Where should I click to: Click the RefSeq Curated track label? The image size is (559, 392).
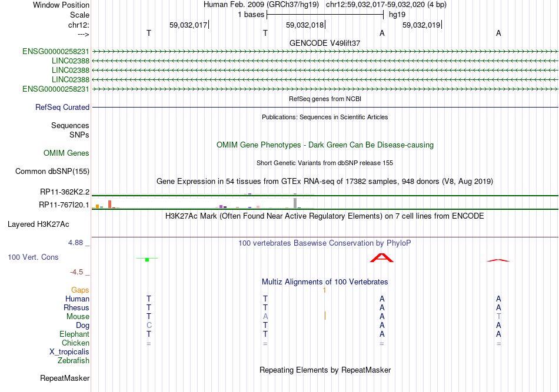tap(62, 107)
